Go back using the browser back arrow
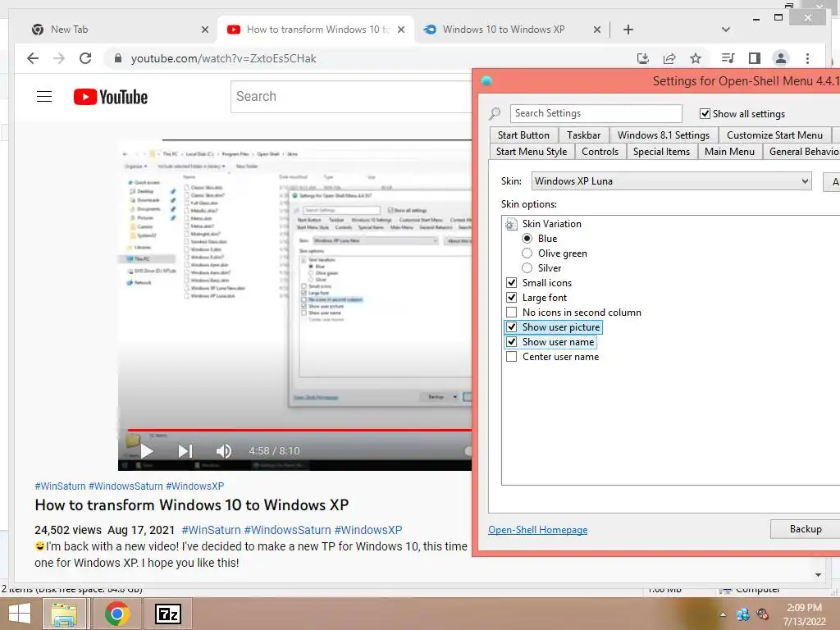 pyautogui.click(x=33, y=58)
